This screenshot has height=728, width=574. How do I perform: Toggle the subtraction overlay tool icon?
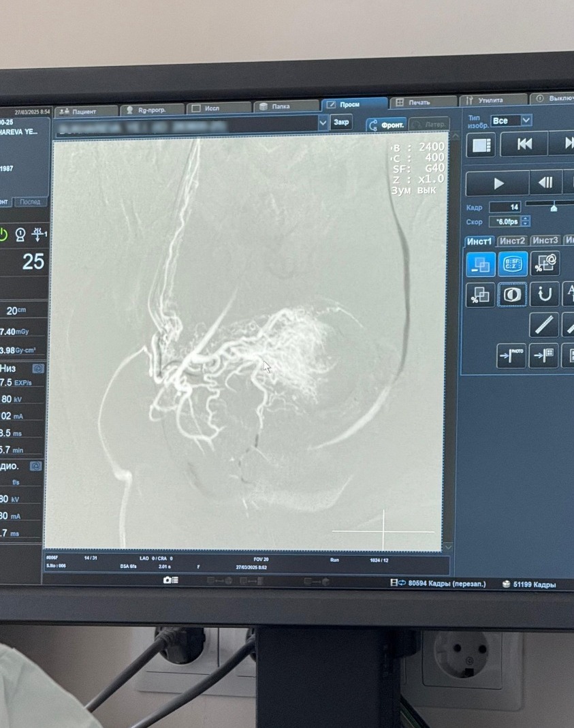pyautogui.click(x=481, y=264)
